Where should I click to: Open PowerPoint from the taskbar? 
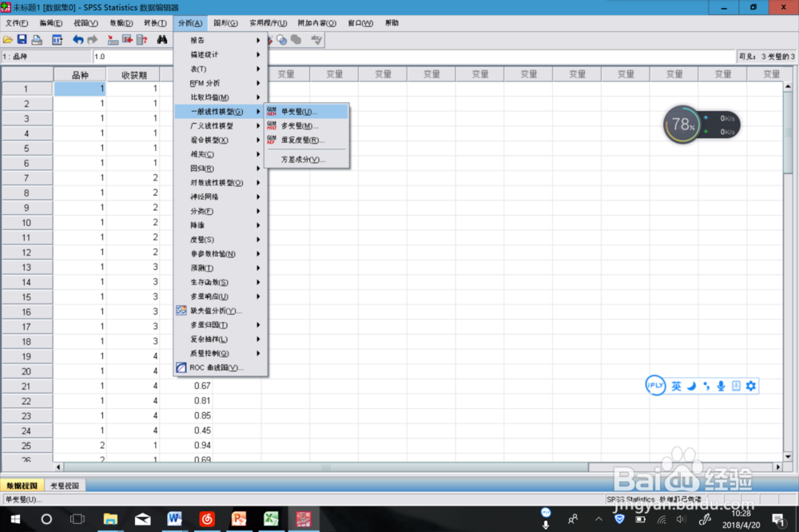tap(238, 518)
